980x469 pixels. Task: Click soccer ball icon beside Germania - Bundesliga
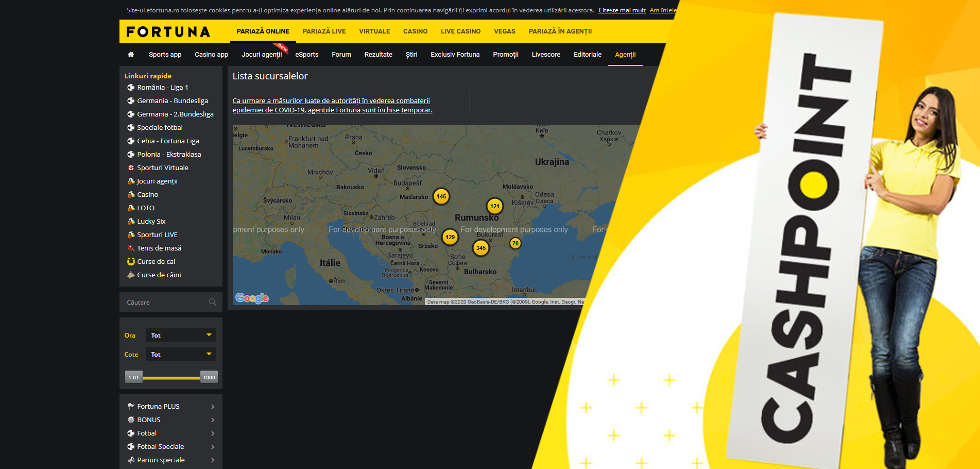[131, 101]
